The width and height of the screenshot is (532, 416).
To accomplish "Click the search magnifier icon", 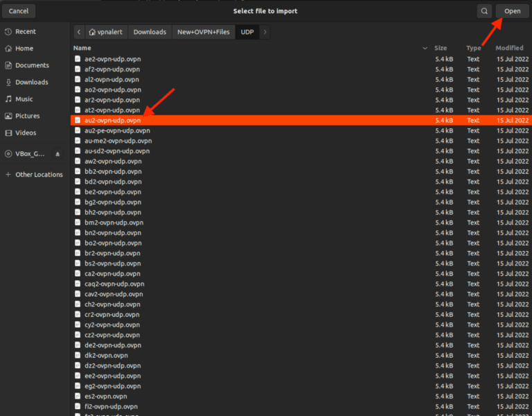I will (484, 11).
